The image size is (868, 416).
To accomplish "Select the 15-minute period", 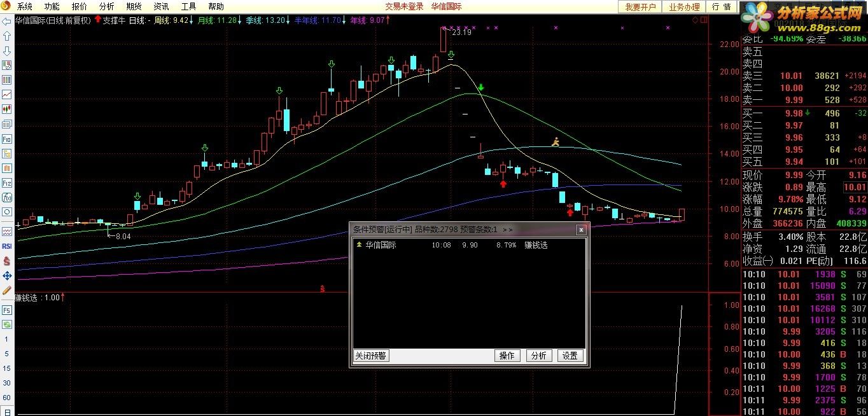I will tap(7, 368).
